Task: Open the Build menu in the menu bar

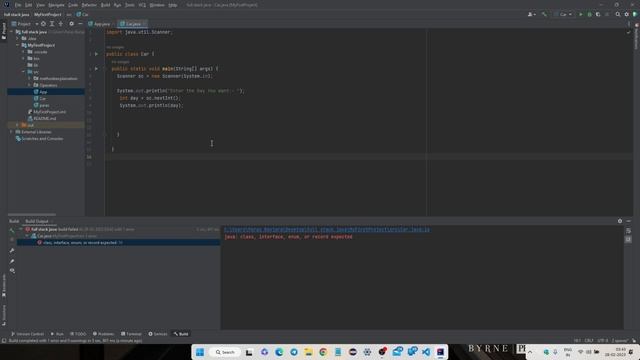Action: point(105,5)
